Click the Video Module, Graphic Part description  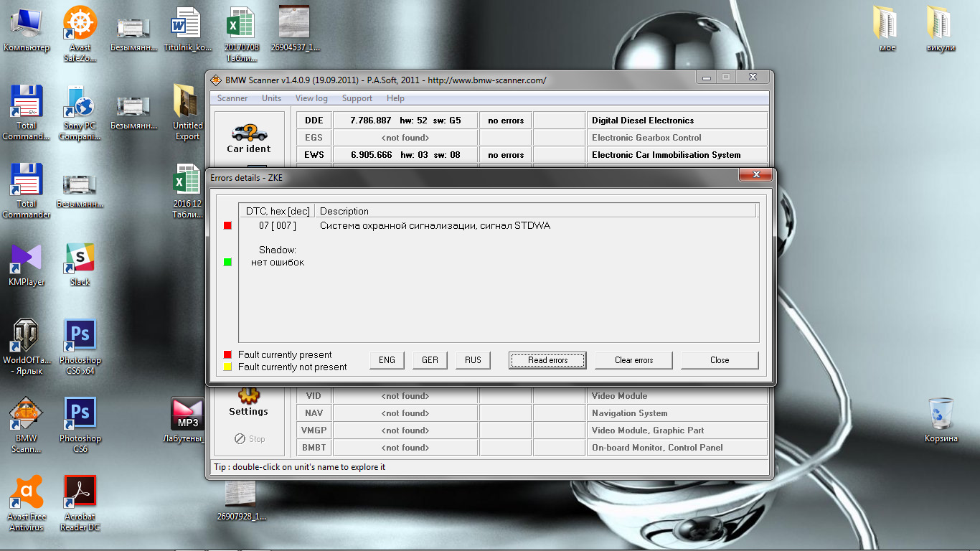pyautogui.click(x=677, y=430)
